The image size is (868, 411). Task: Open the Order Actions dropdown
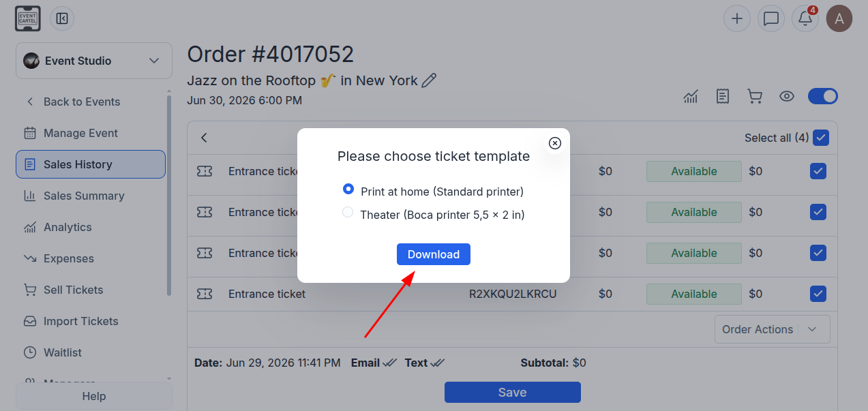click(x=773, y=329)
